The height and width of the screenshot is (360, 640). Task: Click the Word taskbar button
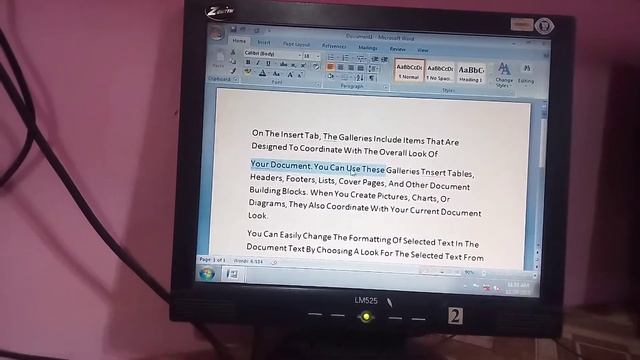pyautogui.click(x=233, y=274)
